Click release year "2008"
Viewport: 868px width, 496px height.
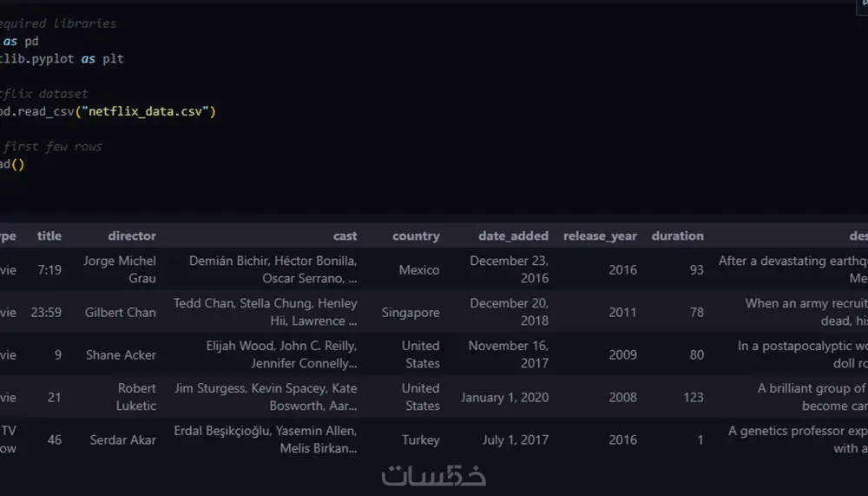click(x=622, y=397)
